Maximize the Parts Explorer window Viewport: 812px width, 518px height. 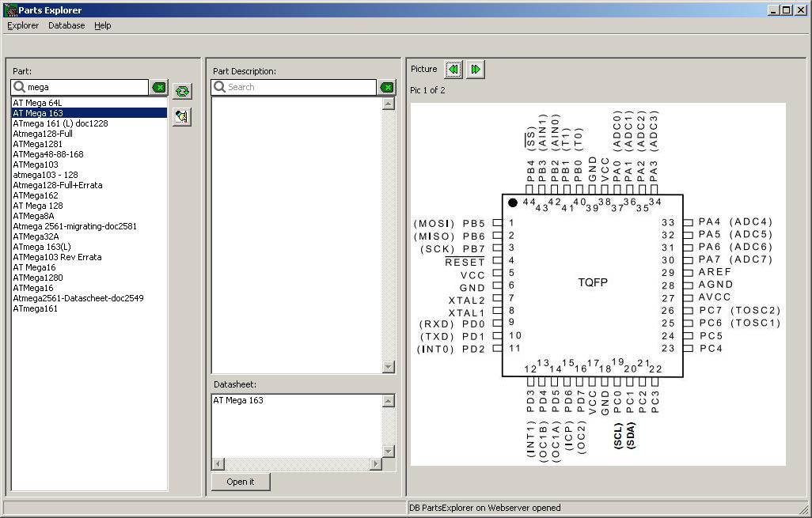pyautogui.click(x=786, y=9)
